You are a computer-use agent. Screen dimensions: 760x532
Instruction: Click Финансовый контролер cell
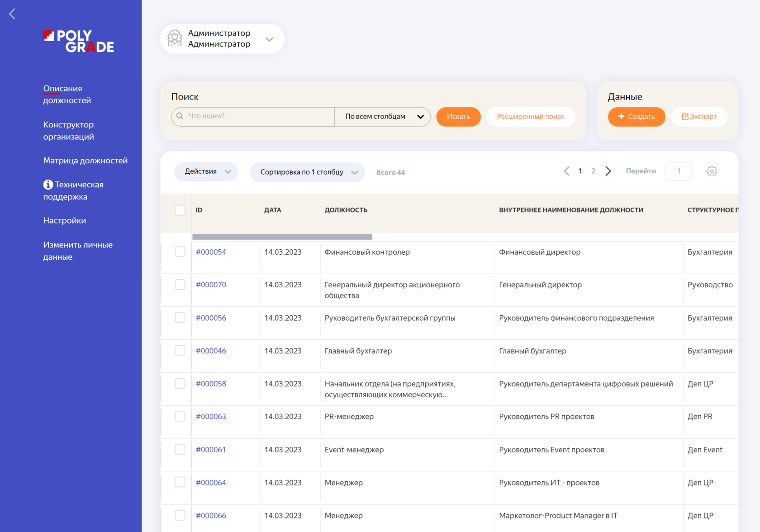click(367, 252)
